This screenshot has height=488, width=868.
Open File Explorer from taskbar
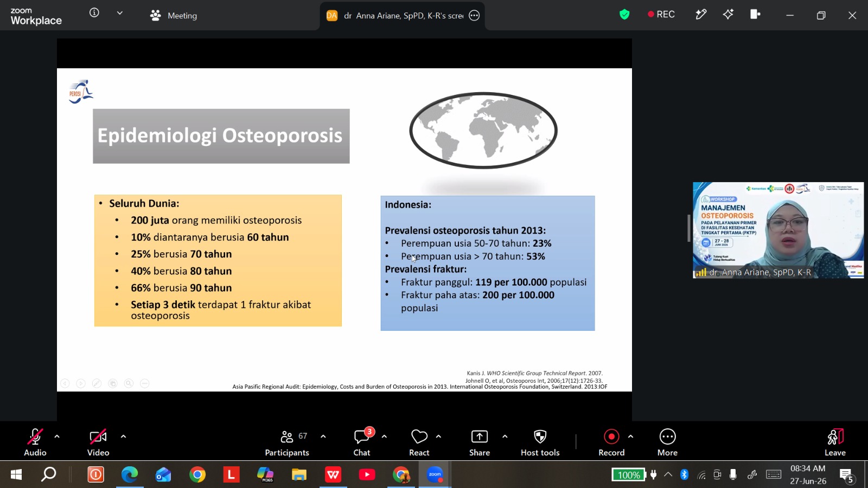point(299,475)
